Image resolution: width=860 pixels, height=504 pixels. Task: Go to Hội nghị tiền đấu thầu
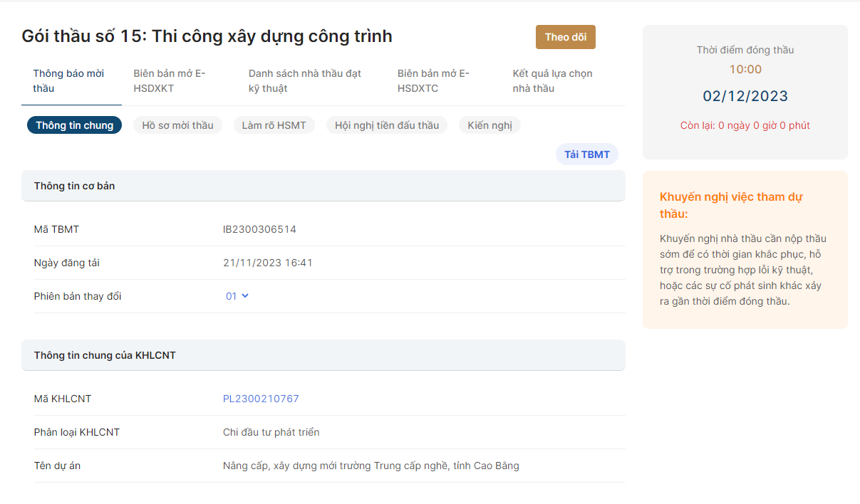click(387, 125)
